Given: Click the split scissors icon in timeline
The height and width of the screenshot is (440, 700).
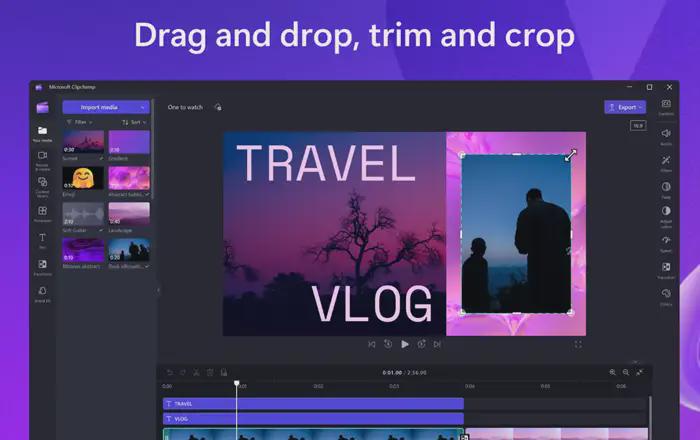Looking at the screenshot, I should click(196, 372).
